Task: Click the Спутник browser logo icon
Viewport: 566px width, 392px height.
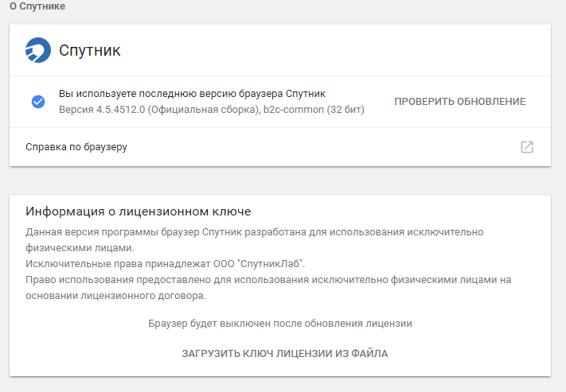Action: 38,50
